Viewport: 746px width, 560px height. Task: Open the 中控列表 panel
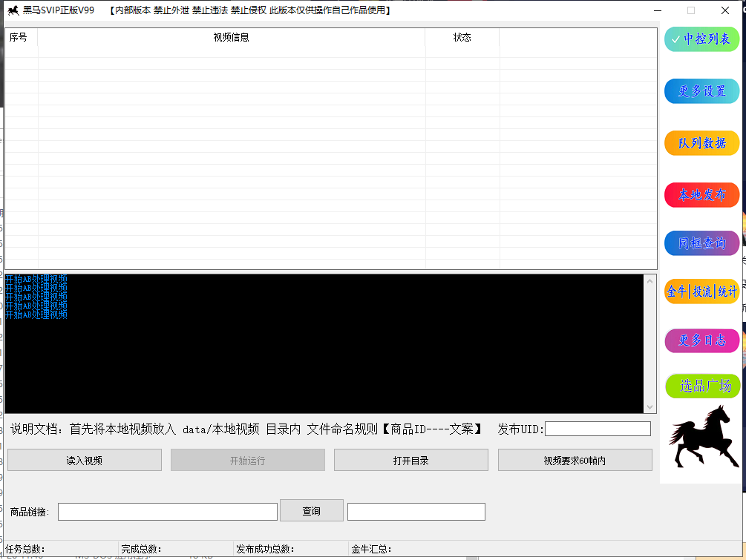coord(701,39)
